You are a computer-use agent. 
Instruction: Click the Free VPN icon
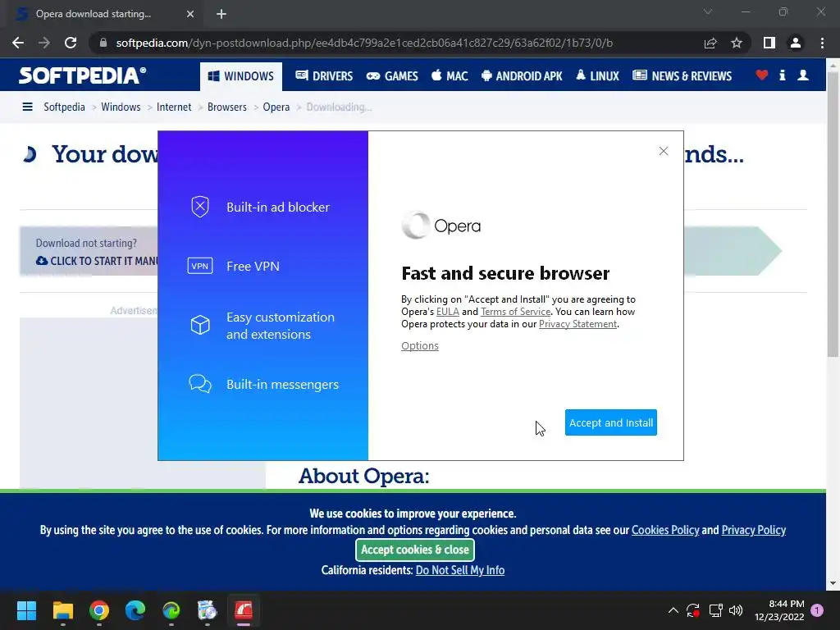(200, 266)
